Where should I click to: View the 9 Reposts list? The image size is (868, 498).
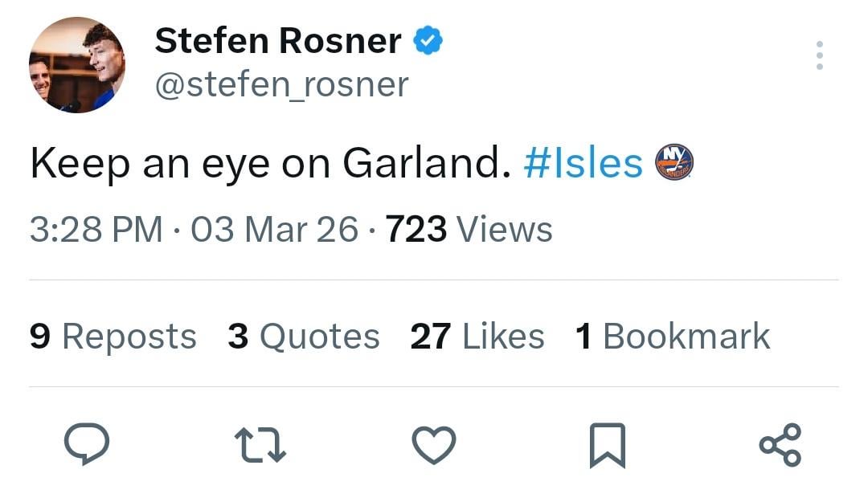pyautogui.click(x=113, y=337)
